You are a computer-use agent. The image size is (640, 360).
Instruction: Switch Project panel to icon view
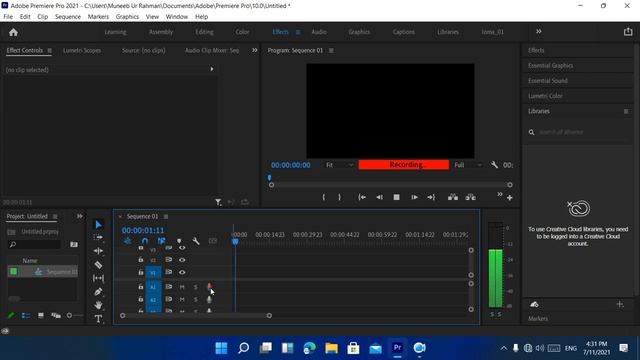pos(41,316)
